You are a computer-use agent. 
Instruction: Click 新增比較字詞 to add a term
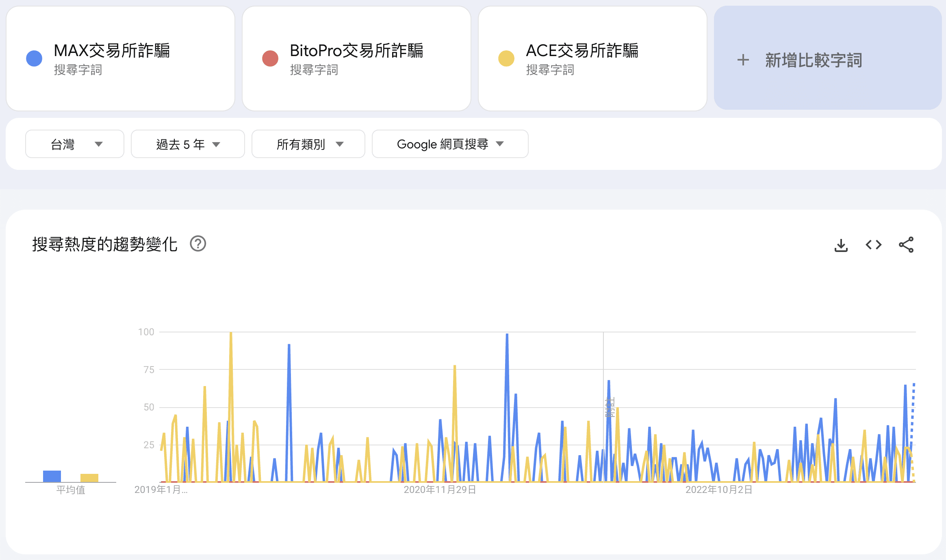pos(828,58)
